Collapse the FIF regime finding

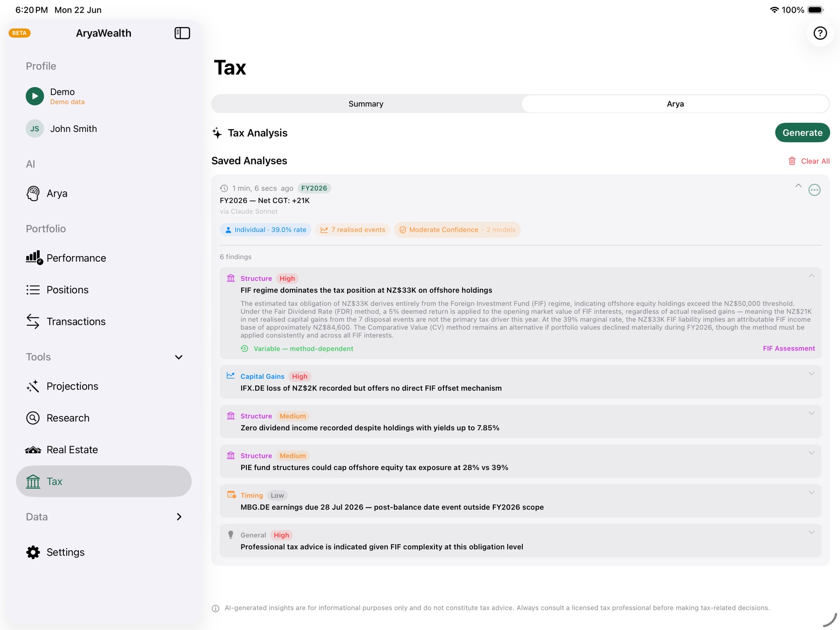pos(812,276)
